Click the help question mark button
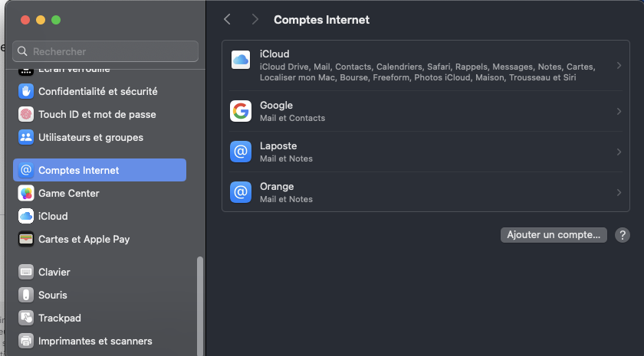Screen dimensions: 644x356 point(623,235)
